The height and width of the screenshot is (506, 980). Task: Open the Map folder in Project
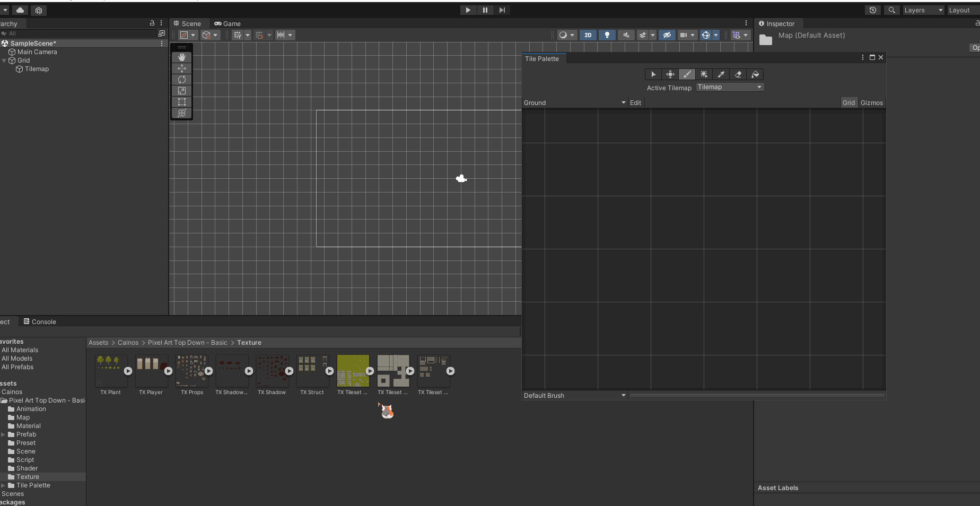coord(23,417)
